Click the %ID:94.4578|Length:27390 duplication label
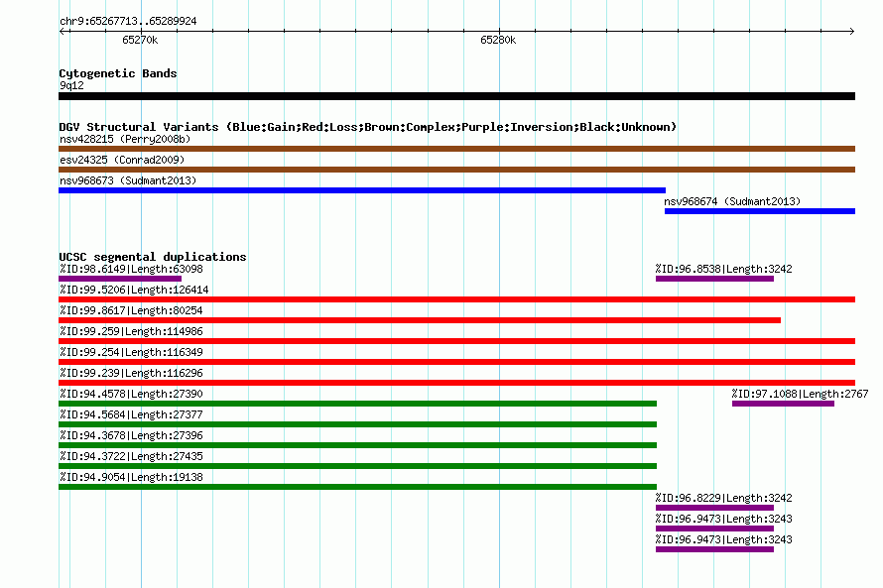 click(131, 394)
